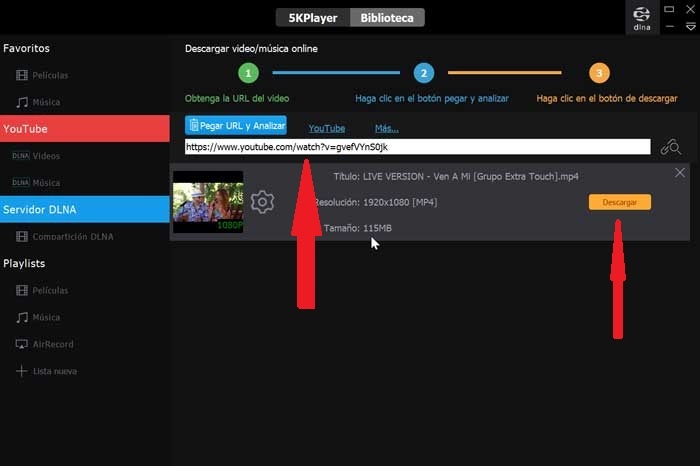Open the DLNA icon in top bar

point(642,18)
